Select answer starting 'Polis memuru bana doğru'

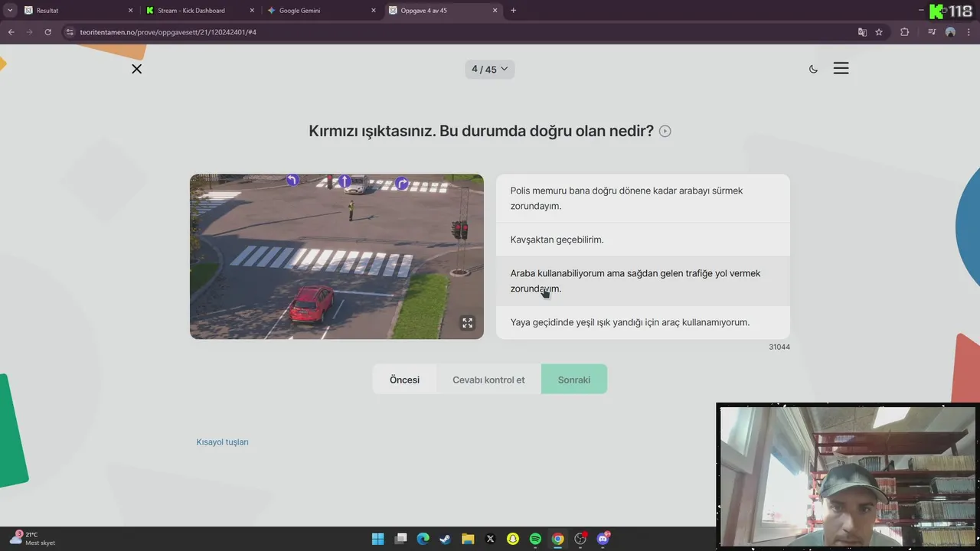[643, 198]
